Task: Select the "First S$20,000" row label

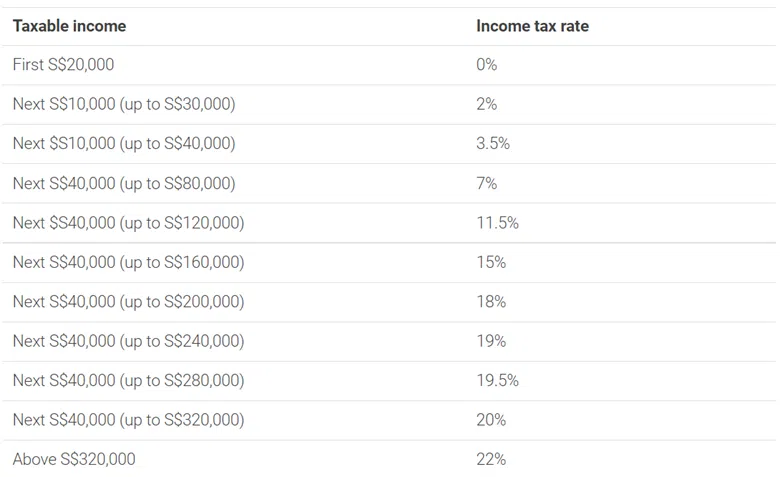Action: pos(63,65)
